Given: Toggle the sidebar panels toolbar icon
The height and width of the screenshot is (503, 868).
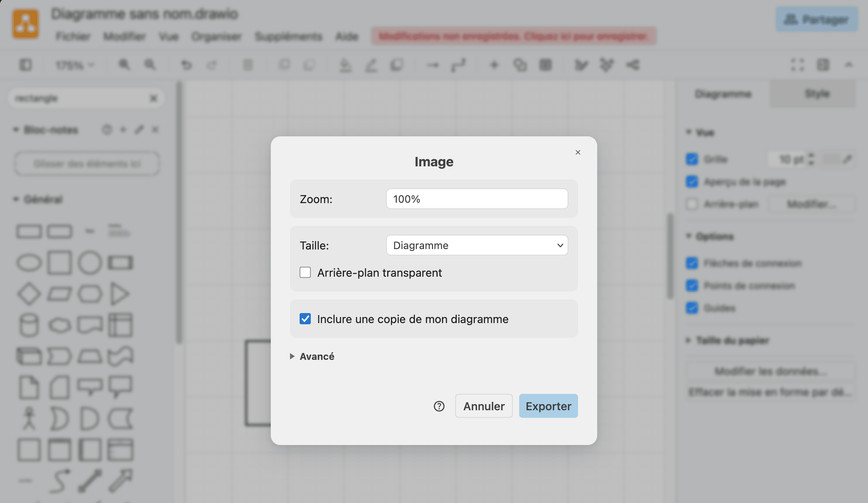Looking at the screenshot, I should (26, 65).
